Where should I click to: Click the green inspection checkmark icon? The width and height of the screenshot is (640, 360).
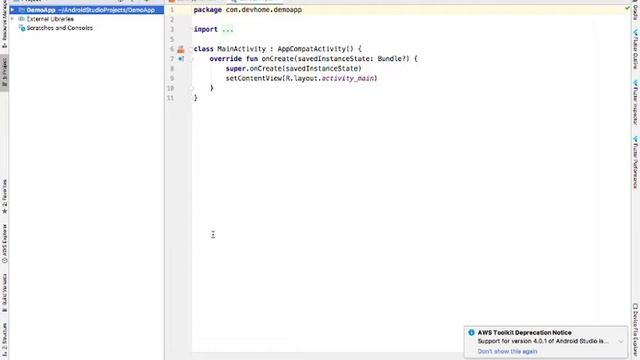point(627,8)
